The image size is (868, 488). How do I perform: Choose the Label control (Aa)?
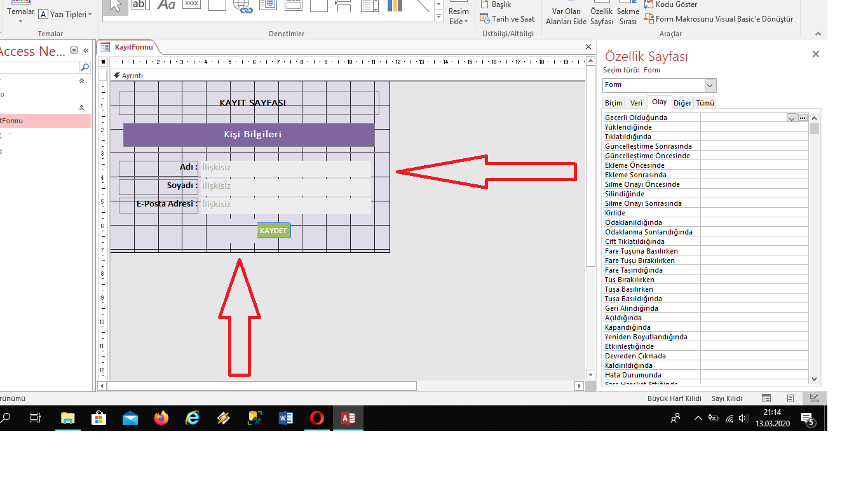pos(166,5)
